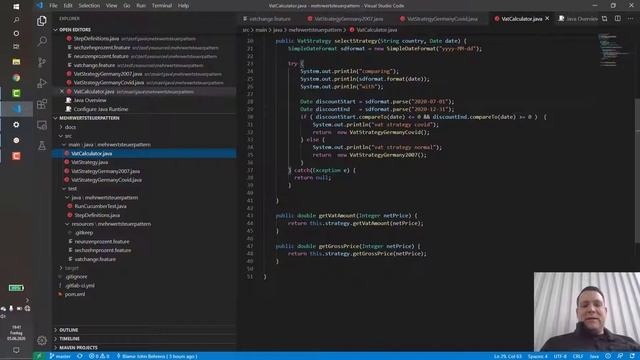The height and width of the screenshot is (360, 640).
Task: Collapse the test folder
Action: 72,189
